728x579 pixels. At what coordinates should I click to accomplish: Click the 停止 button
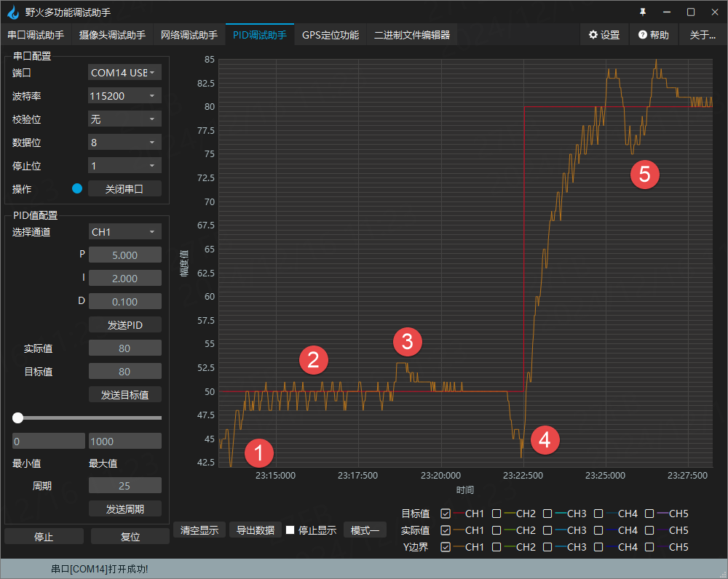tap(44, 536)
